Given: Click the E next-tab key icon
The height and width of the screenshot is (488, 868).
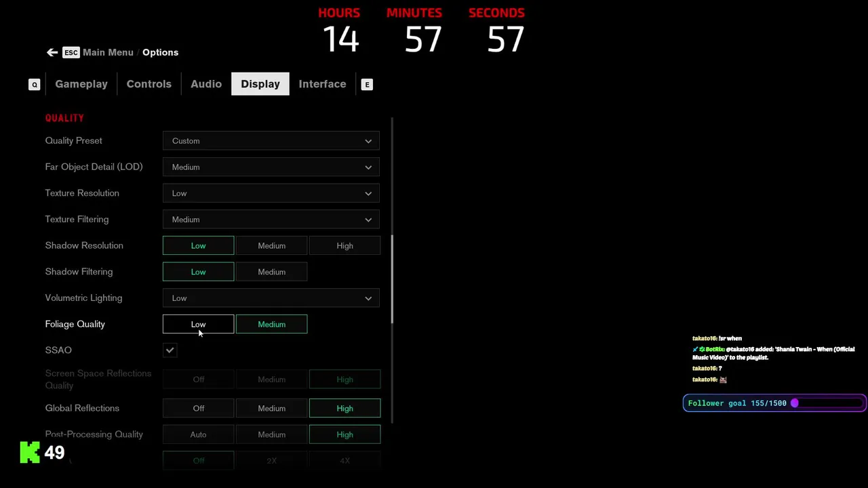Looking at the screenshot, I should tap(367, 85).
